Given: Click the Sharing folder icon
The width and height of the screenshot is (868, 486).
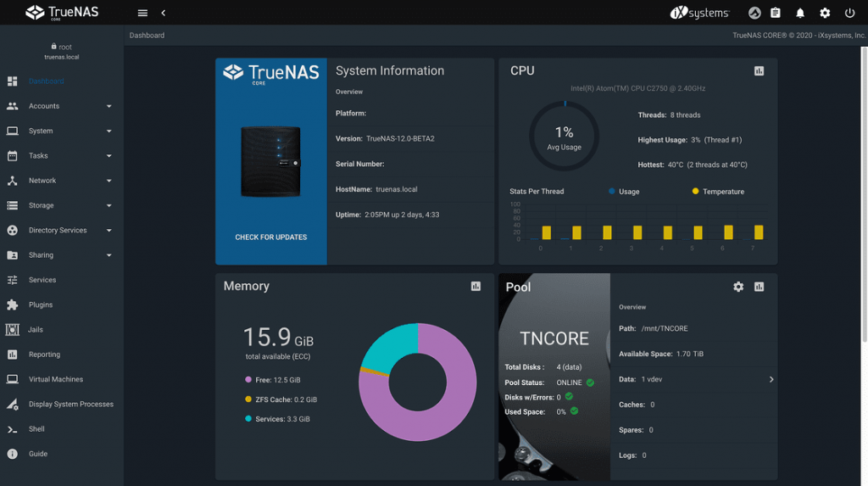Looking at the screenshot, I should pyautogui.click(x=12, y=255).
